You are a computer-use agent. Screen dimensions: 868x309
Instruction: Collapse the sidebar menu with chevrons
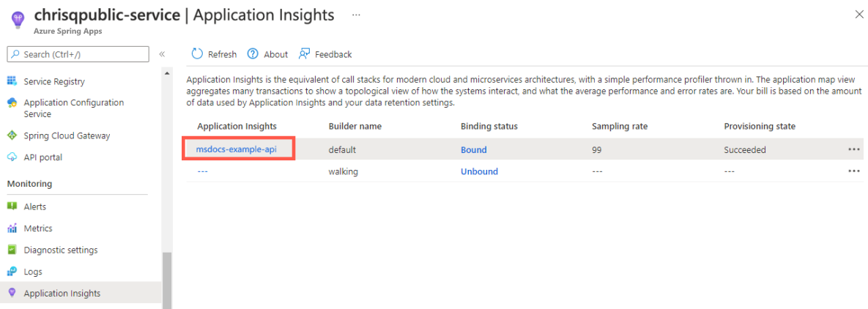point(162,54)
